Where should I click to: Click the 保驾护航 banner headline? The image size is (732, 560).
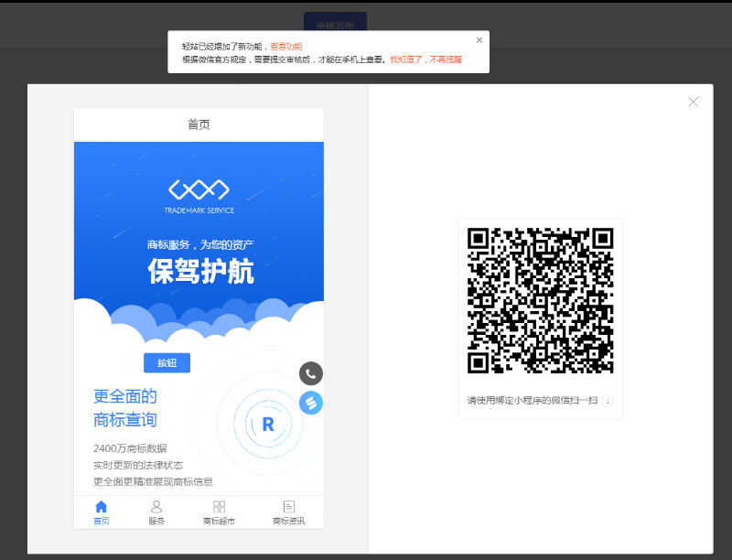click(x=201, y=271)
